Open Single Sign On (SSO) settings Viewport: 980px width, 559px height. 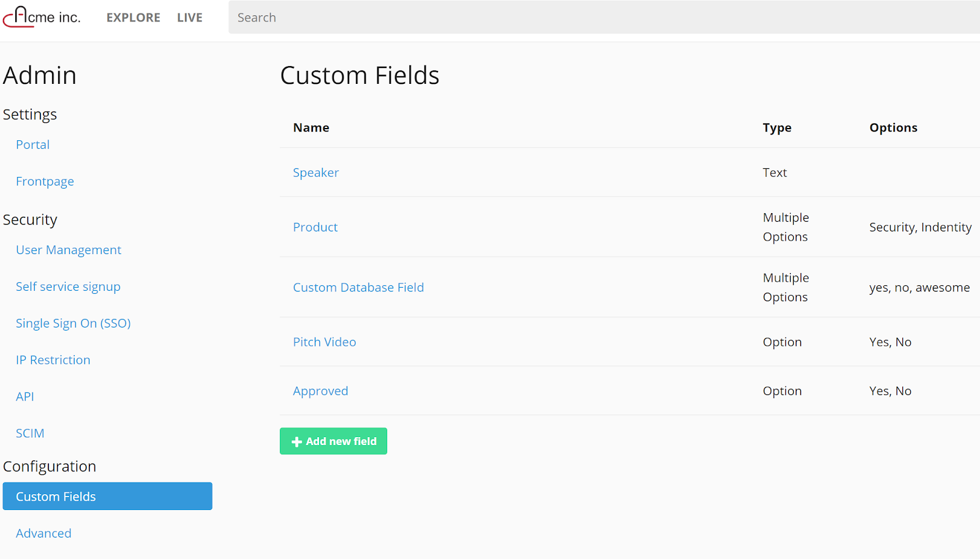point(73,324)
